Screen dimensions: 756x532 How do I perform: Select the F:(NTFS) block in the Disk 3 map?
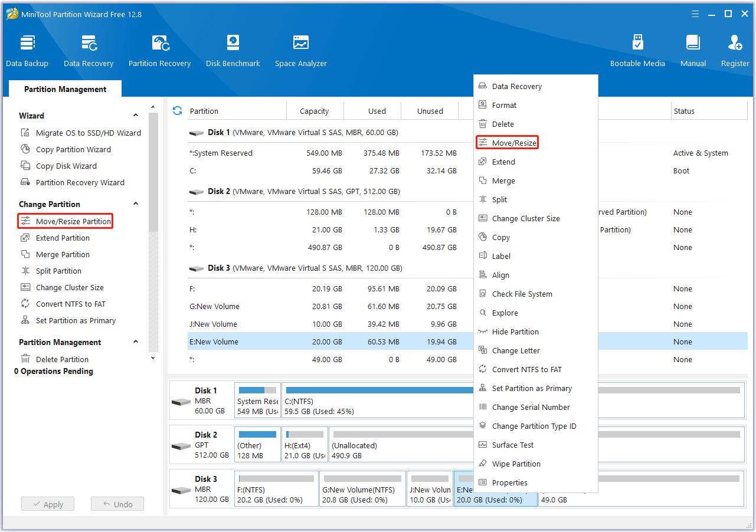(276, 488)
